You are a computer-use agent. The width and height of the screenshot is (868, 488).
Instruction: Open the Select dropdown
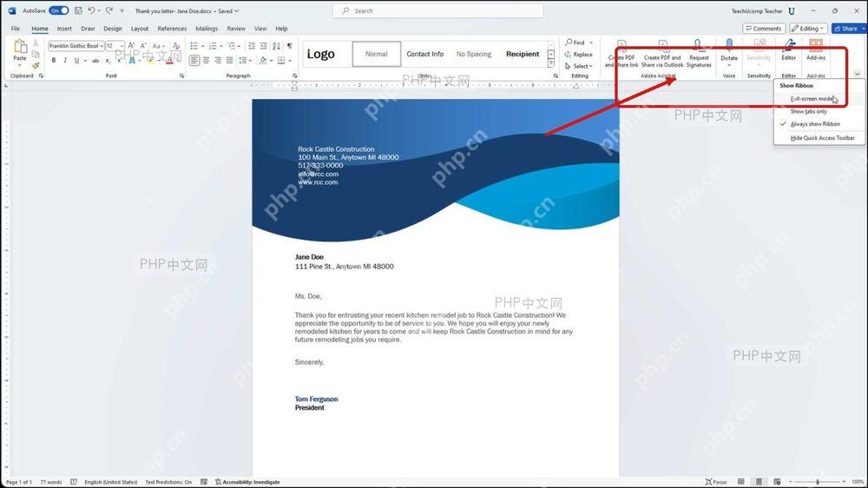578,66
